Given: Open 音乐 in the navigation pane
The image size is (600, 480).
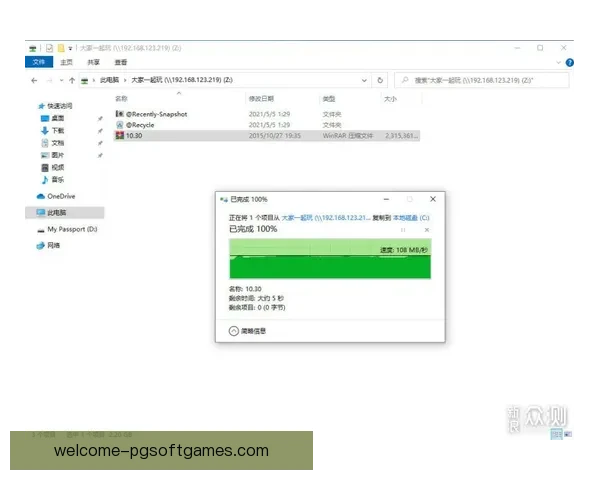Looking at the screenshot, I should tap(58, 180).
